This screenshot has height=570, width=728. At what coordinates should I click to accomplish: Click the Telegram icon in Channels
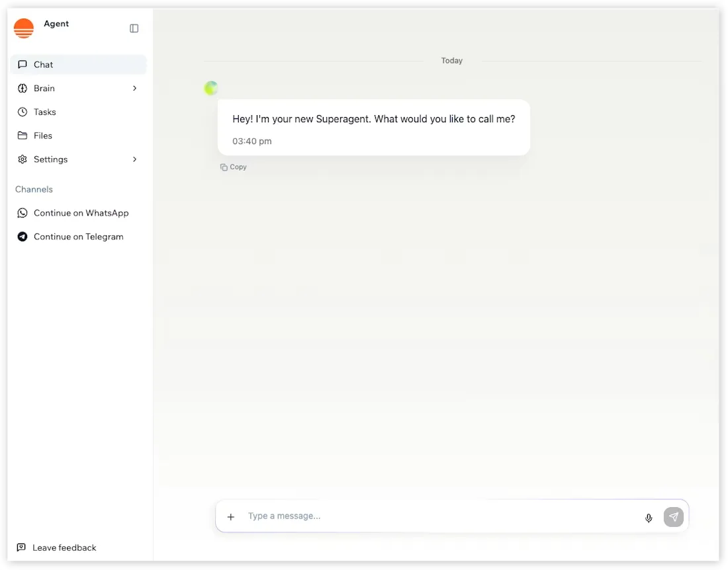tap(23, 237)
